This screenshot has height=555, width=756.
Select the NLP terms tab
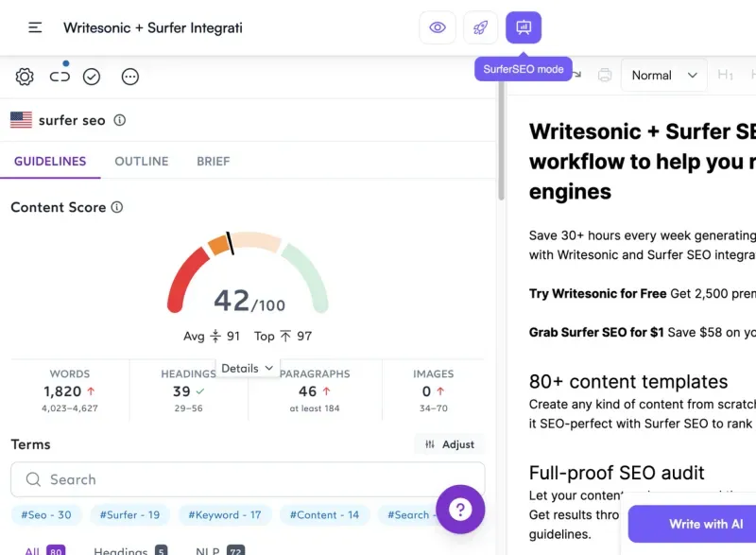pyautogui.click(x=220, y=550)
